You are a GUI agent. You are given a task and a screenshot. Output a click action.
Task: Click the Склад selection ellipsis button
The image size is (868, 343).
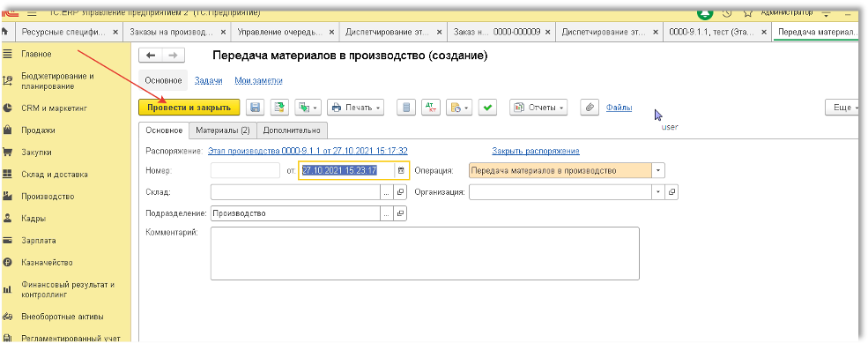point(386,191)
